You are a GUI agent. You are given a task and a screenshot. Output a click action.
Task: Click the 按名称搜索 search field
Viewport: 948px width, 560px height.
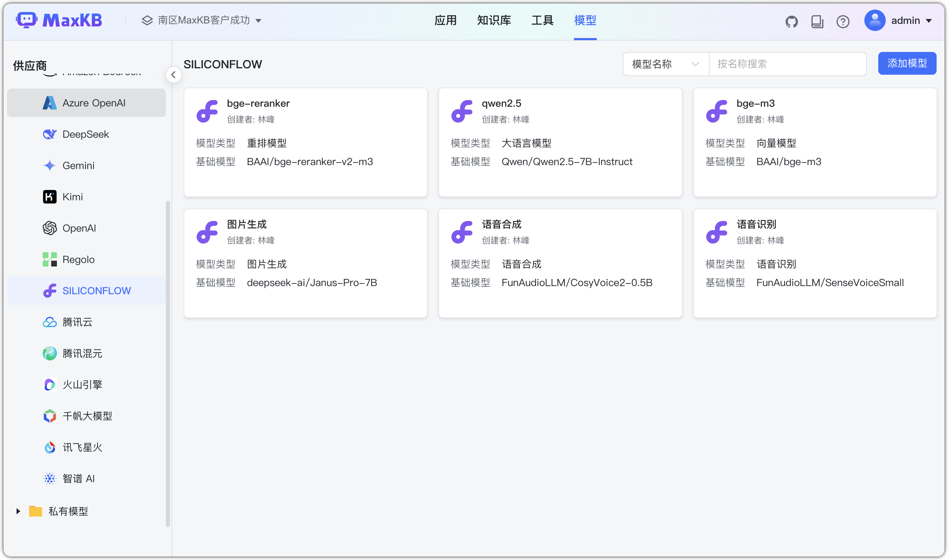point(788,64)
